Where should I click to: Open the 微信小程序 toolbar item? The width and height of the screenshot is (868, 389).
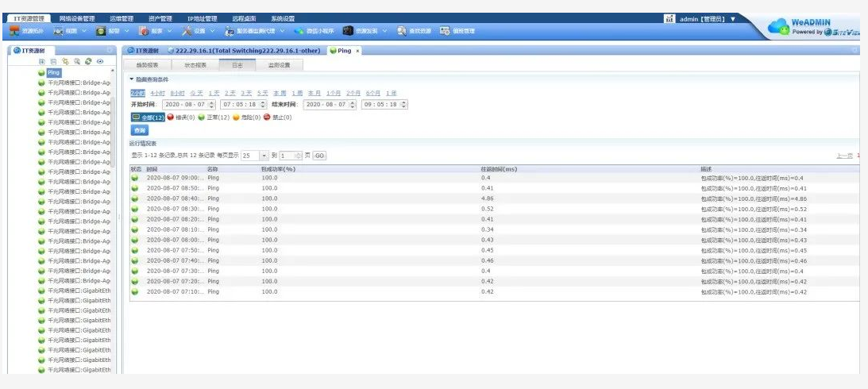pyautogui.click(x=312, y=31)
